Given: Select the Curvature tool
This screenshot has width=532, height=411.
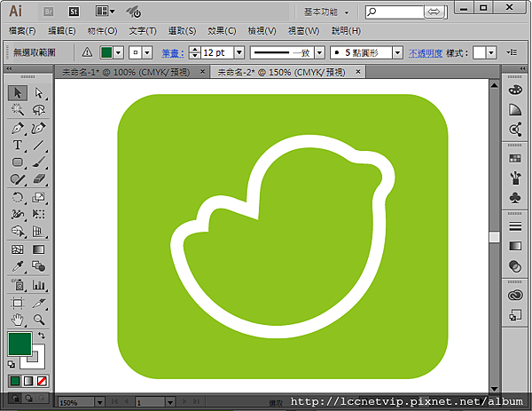Looking at the screenshot, I should (x=39, y=129).
